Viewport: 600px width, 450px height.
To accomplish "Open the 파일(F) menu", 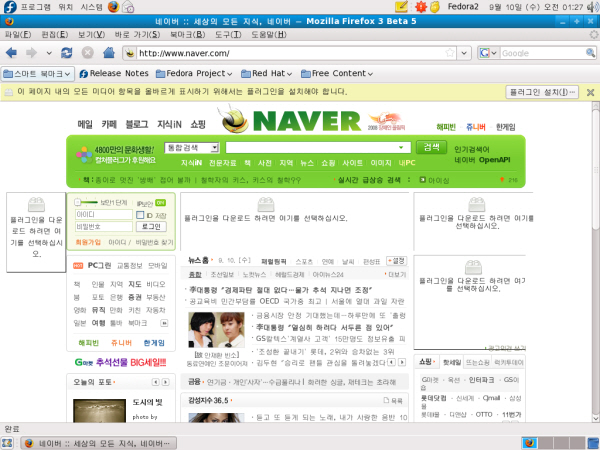I will 18,34.
